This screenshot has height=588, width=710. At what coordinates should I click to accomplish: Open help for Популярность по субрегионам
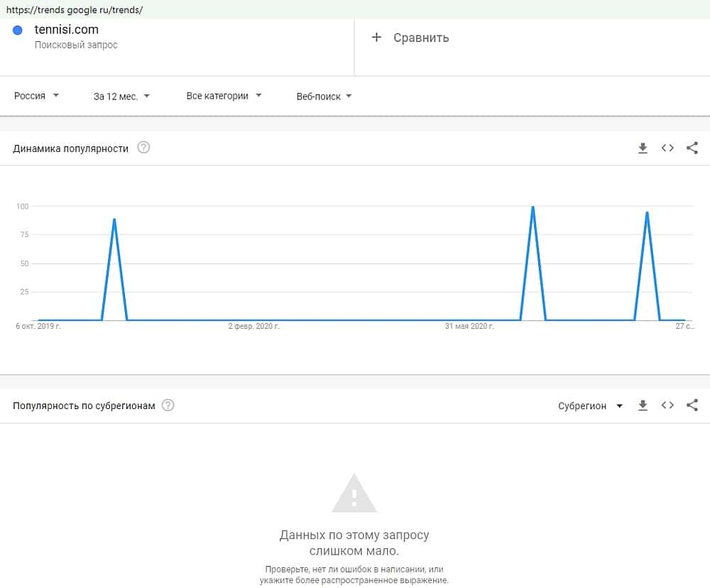(168, 405)
